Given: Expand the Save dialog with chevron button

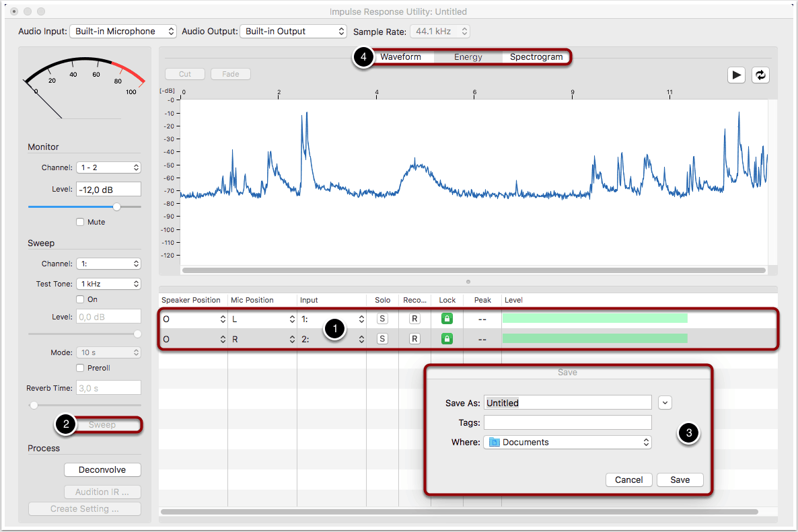Looking at the screenshot, I should [x=665, y=403].
